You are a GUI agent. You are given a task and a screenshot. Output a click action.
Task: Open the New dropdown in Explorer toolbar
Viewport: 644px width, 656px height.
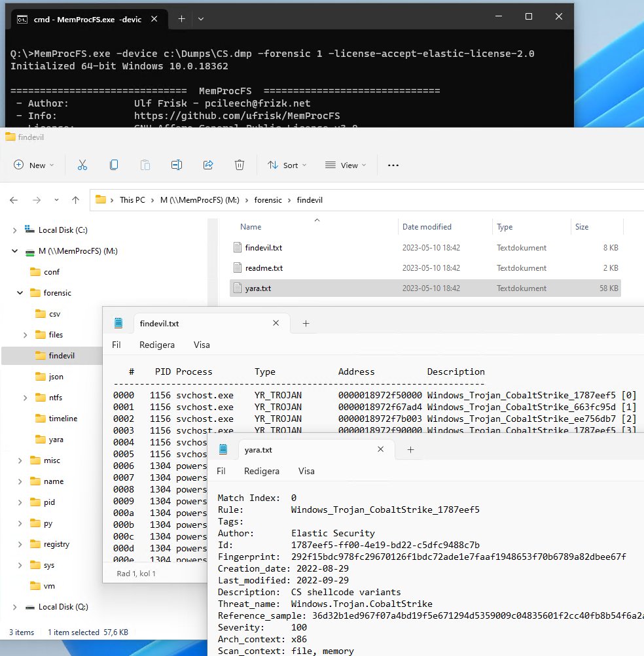(34, 165)
